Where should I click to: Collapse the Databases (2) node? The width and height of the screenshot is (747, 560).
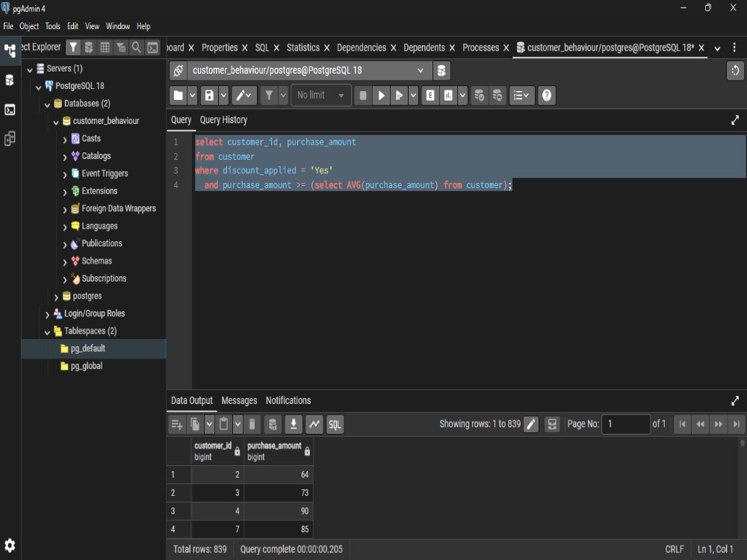pyautogui.click(x=47, y=105)
